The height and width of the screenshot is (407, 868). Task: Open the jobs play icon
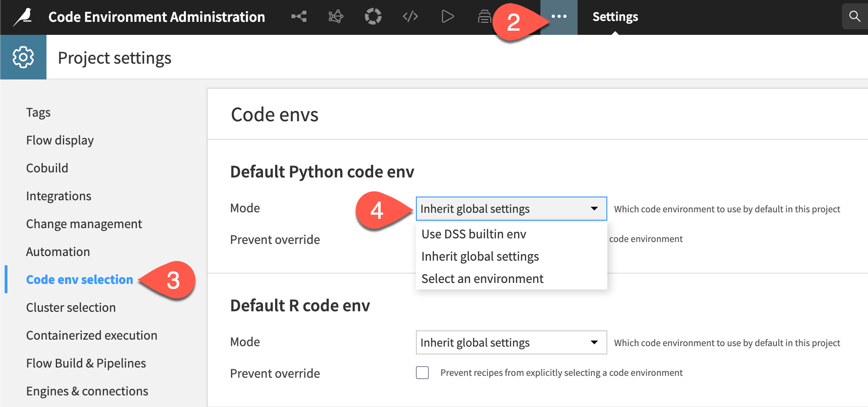tap(447, 17)
